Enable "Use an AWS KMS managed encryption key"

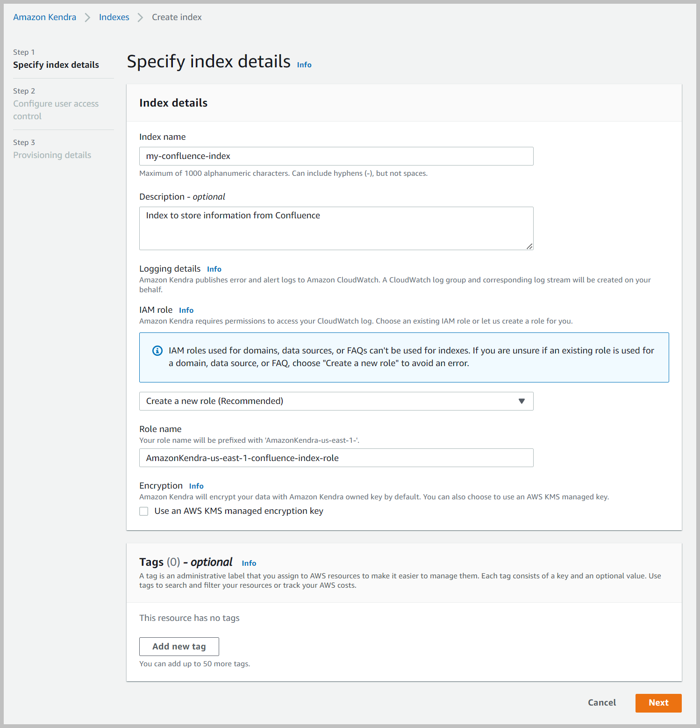coord(143,511)
